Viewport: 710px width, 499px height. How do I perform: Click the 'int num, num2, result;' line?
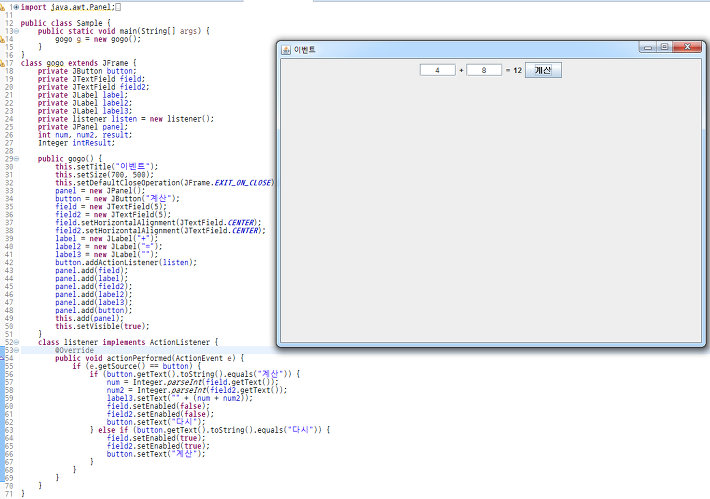pos(85,135)
